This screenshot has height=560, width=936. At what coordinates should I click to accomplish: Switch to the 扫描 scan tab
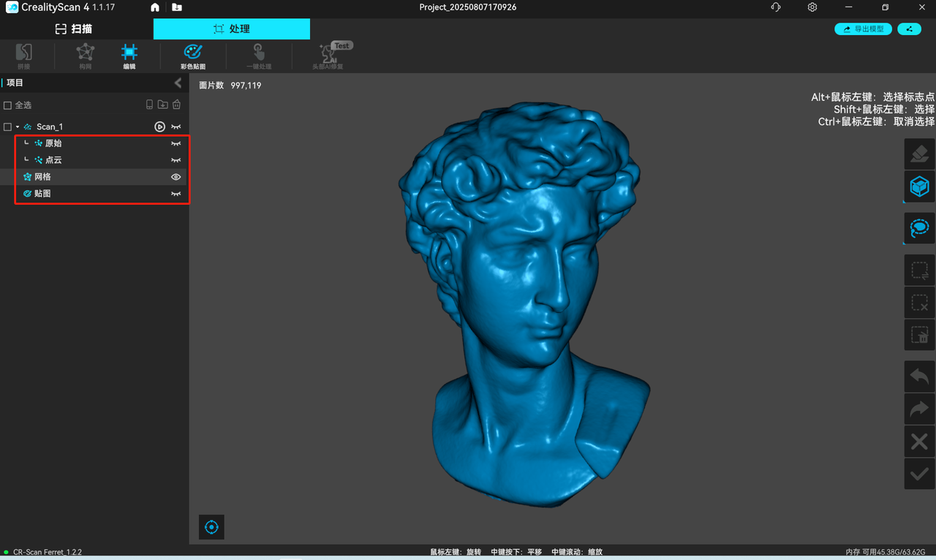74,29
